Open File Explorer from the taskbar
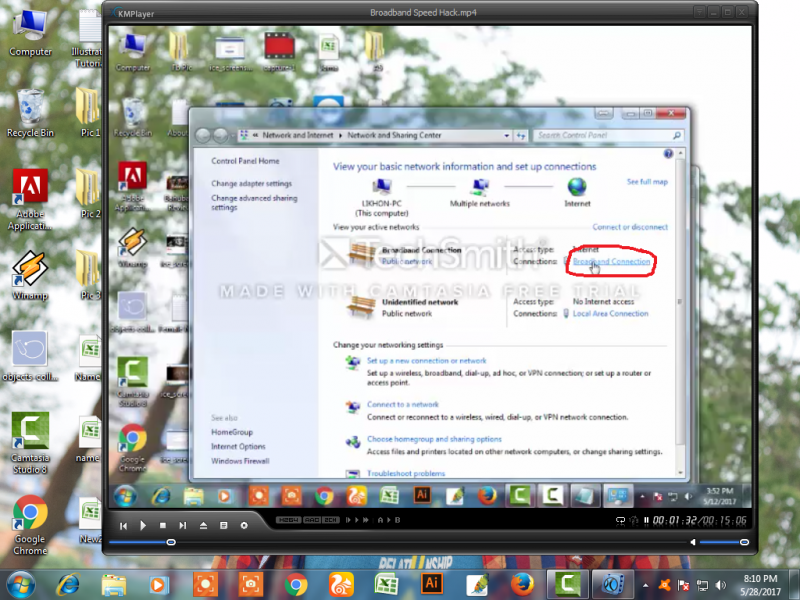Viewport: 800px width, 600px height. coord(113,585)
